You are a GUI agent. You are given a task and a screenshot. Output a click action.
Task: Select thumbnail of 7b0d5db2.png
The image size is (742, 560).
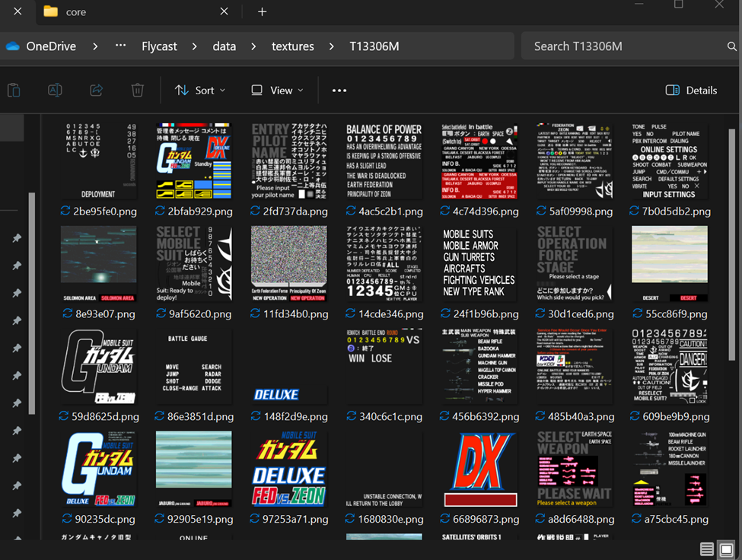(670, 161)
